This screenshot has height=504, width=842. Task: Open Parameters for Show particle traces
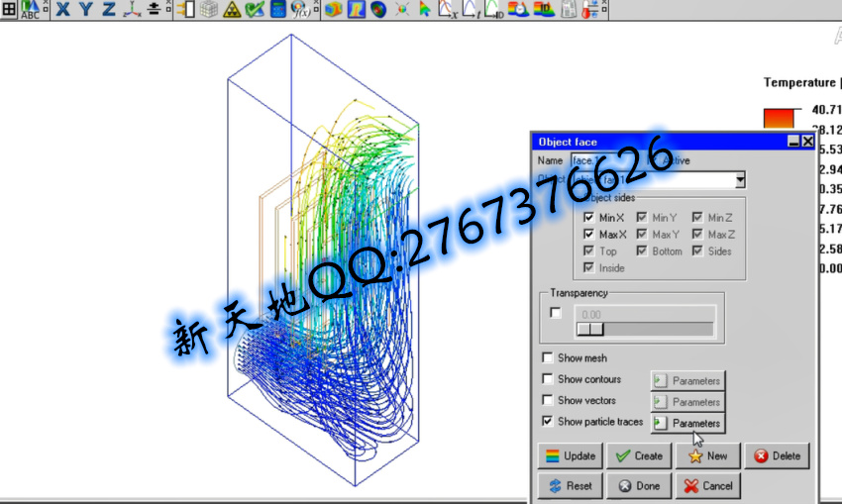(x=687, y=423)
